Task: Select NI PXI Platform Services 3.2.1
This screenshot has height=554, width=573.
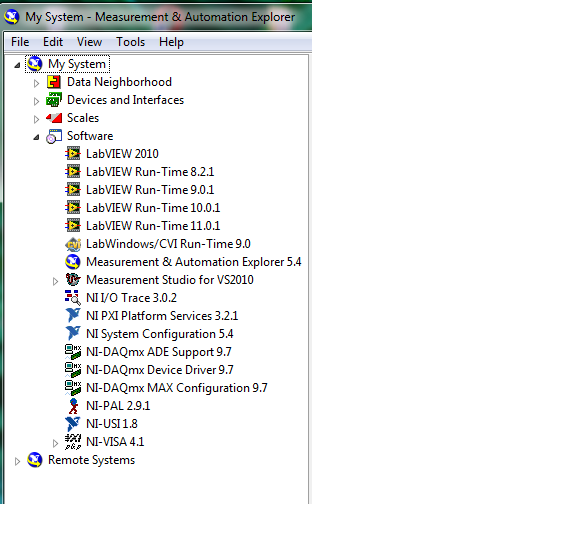Action: pos(162,316)
